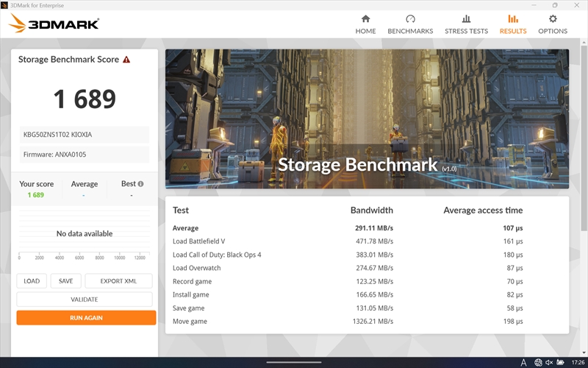Switch to the Results tab

coord(512,24)
